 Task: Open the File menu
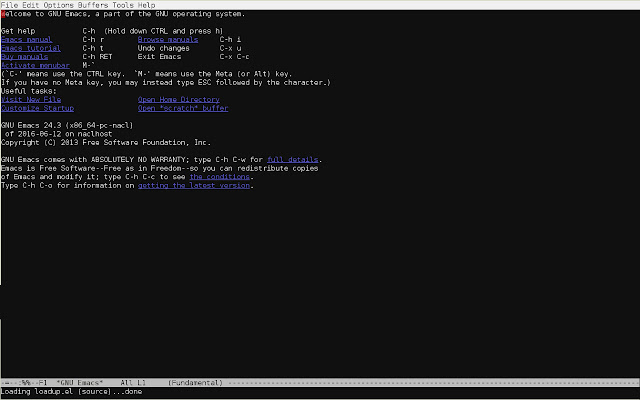[9, 5]
